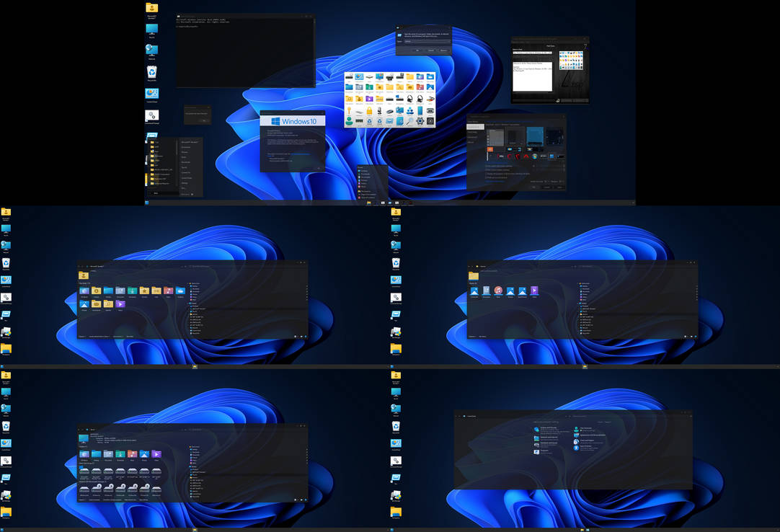Viewport: 780px width, 532px height.
Task: Open User Accounts in Control Panel
Action: tap(586, 428)
